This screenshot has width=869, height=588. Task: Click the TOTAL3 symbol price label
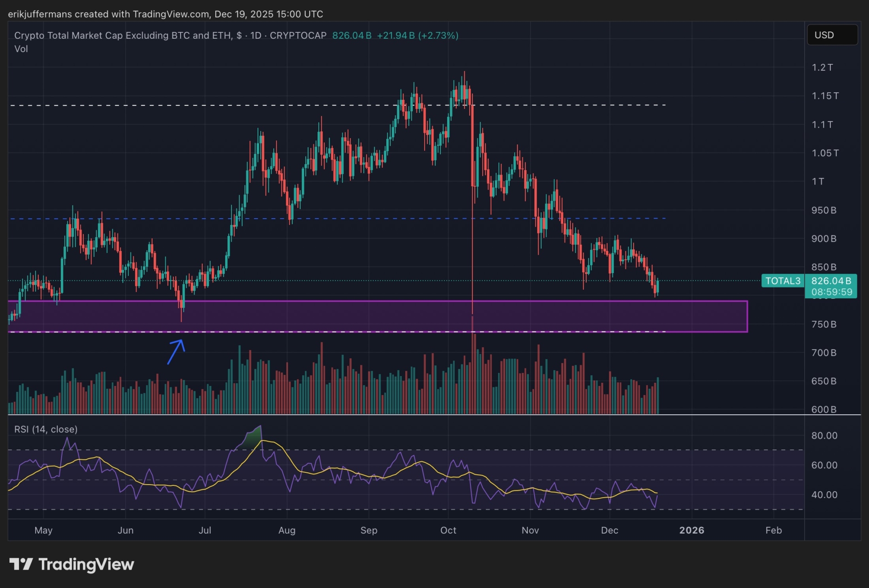point(783,281)
